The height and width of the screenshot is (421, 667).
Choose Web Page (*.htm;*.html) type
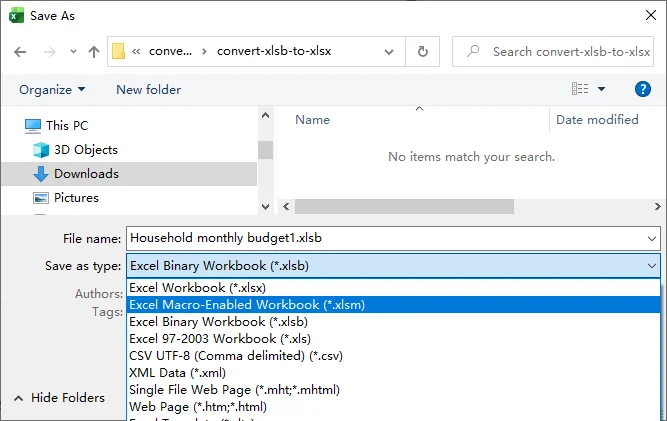coord(393,407)
